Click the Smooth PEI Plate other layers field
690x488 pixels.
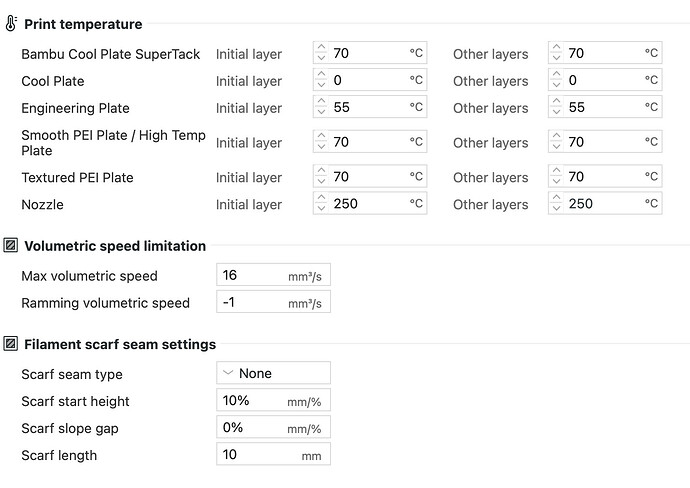coord(605,142)
